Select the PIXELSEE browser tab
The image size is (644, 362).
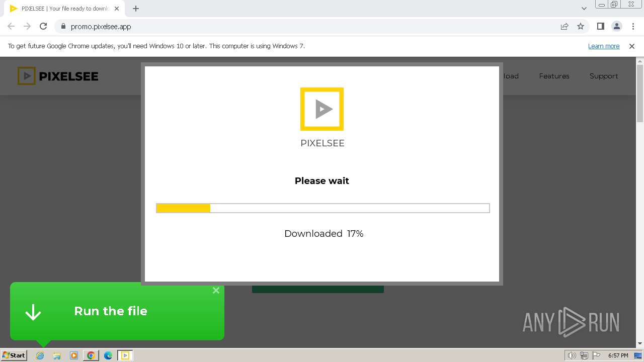point(65,9)
